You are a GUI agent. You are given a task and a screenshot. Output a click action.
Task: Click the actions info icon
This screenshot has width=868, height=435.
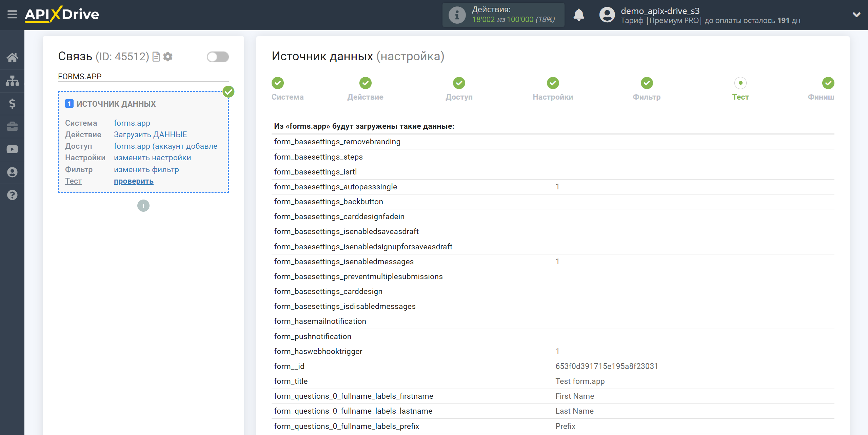[x=457, y=15]
